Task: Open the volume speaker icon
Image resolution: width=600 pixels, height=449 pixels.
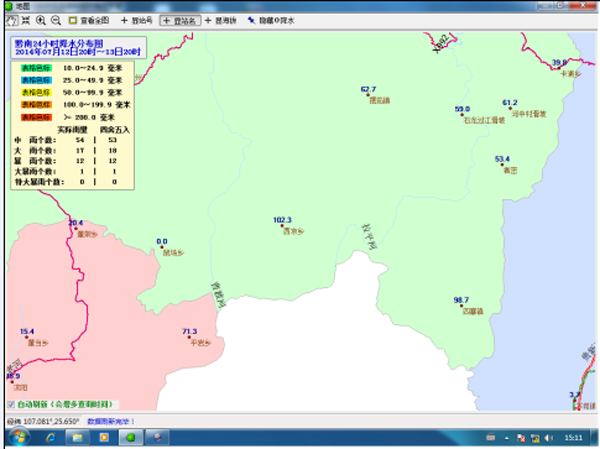Action: point(549,438)
